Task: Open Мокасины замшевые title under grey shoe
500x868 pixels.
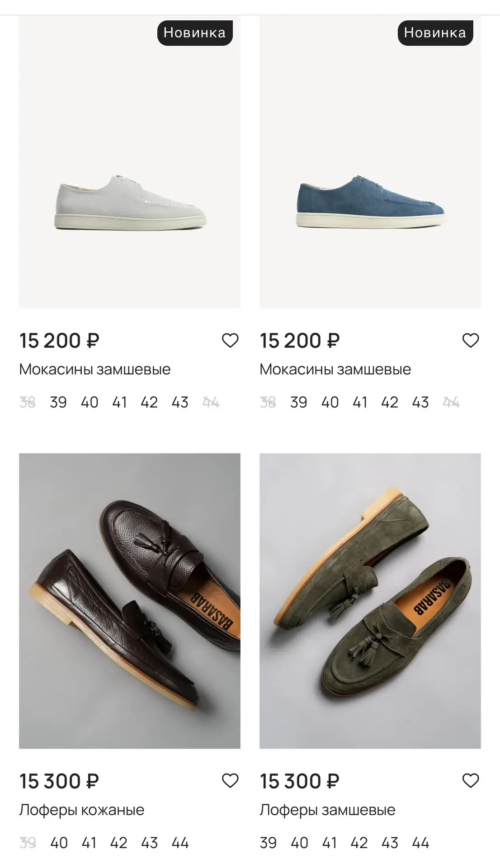Action: pyautogui.click(x=95, y=369)
